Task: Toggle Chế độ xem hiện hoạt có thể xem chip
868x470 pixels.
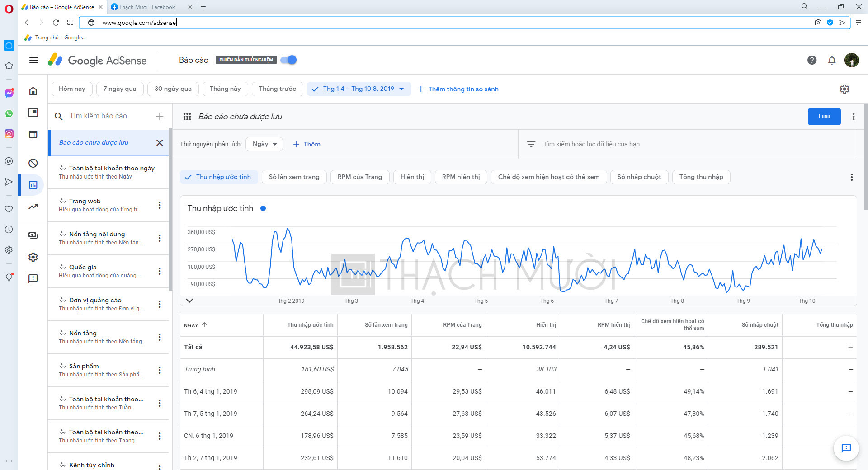Action: (549, 177)
